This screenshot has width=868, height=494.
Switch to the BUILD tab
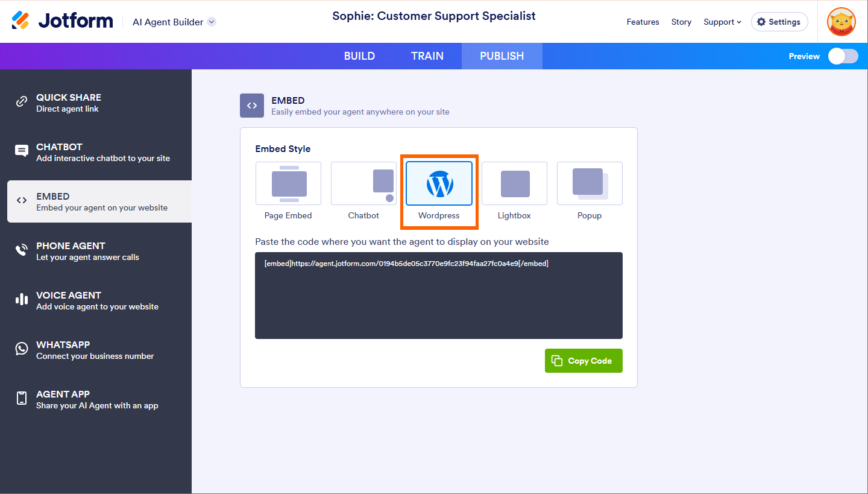359,56
